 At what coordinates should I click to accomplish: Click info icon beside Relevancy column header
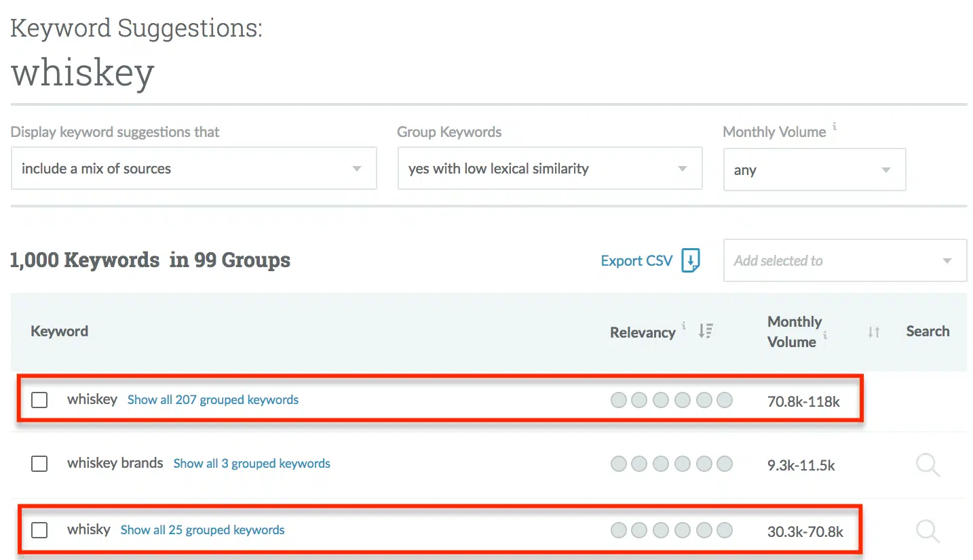pyautogui.click(x=684, y=326)
